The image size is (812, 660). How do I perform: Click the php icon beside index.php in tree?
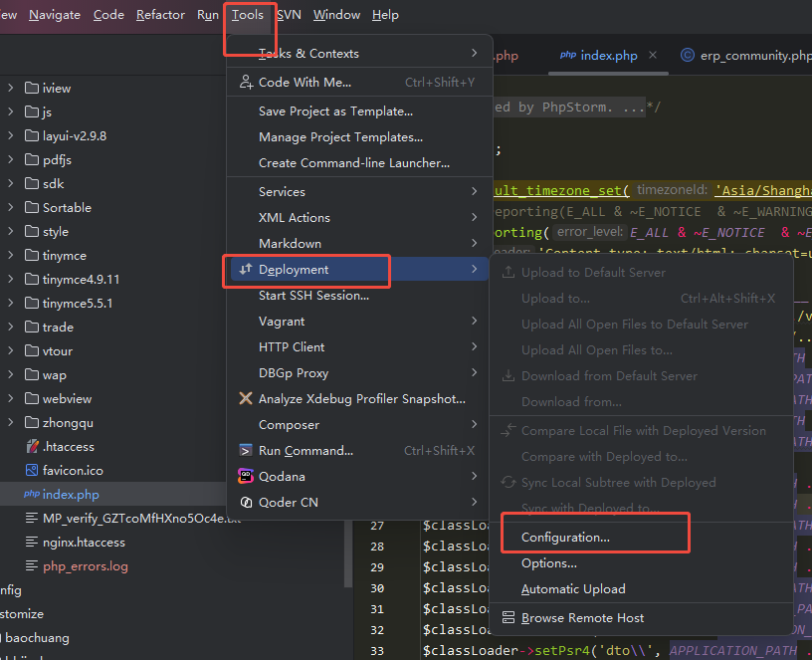coord(32,494)
